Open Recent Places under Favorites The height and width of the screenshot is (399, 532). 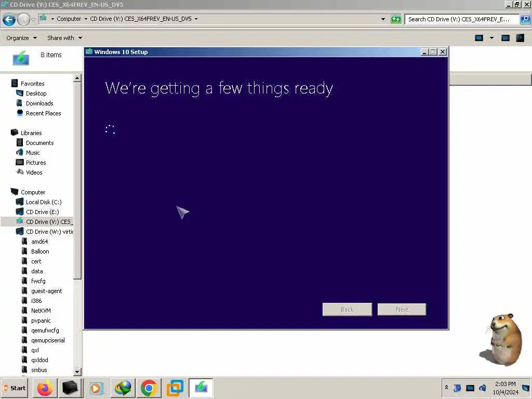point(44,113)
